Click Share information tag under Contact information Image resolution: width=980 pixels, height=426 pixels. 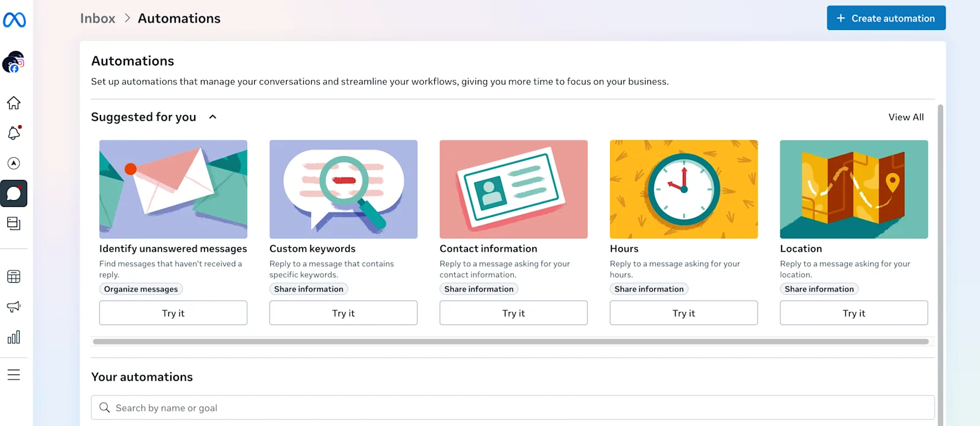(479, 289)
